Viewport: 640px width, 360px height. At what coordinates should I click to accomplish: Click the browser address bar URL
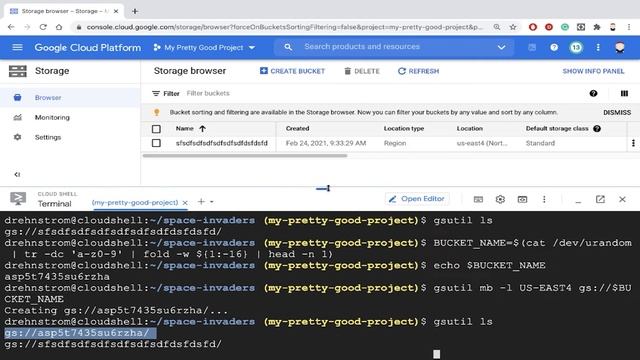[284, 27]
